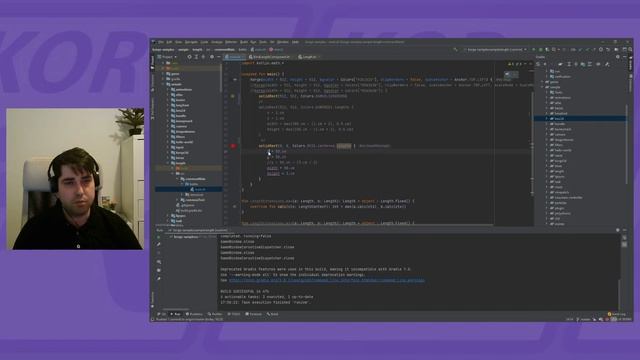Open the Gradle documentation link in console
Screen dimensions: 640x360
327,280
